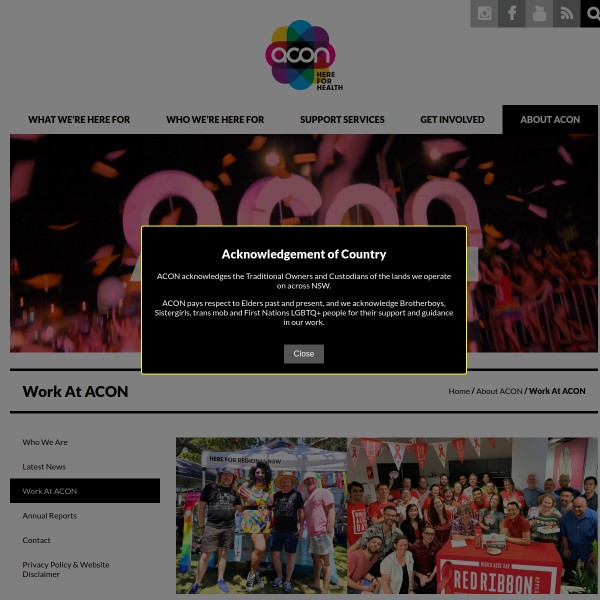Follow the About ACON breadcrumb link
The width and height of the screenshot is (600, 600).
[x=499, y=391]
